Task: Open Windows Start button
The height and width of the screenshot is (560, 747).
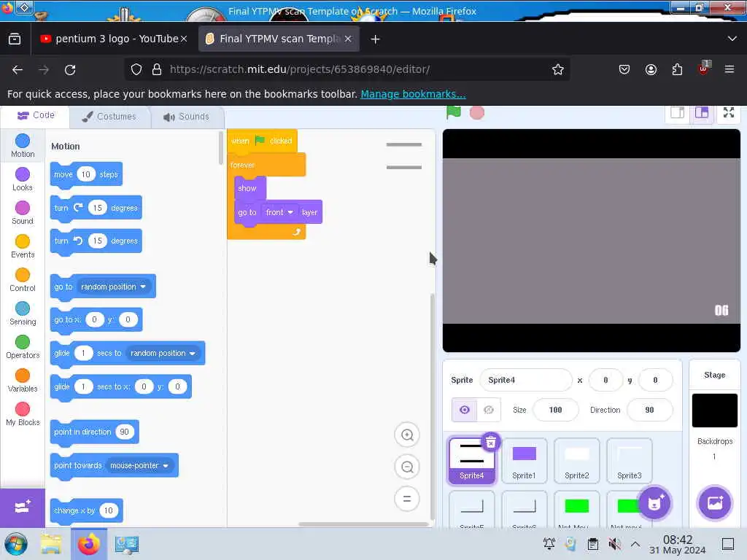Action: point(16,544)
